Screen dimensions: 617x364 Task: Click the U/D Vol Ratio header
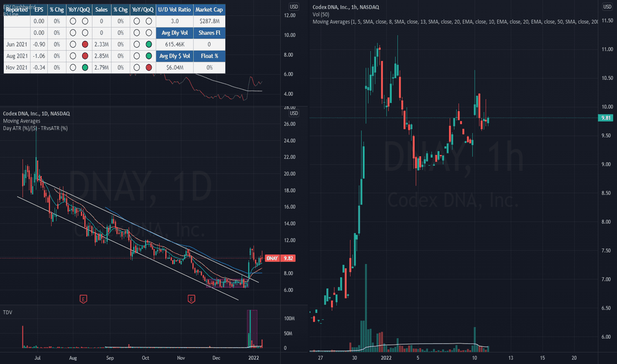(x=174, y=9)
